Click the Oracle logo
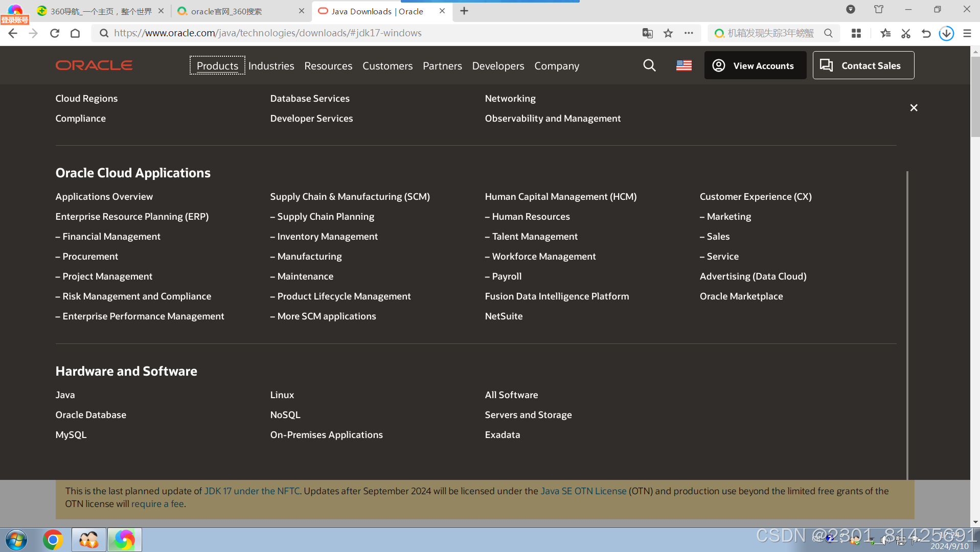980x552 pixels. (x=94, y=65)
